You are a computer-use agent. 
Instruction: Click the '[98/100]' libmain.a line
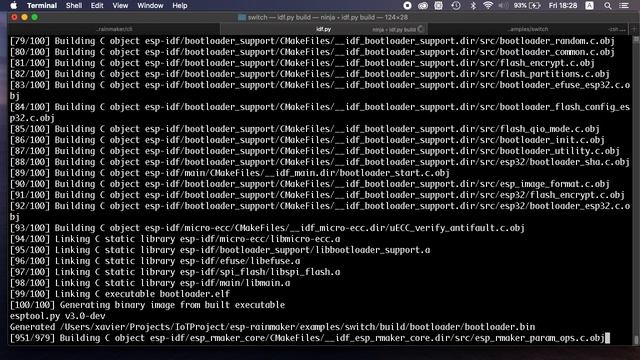150,283
